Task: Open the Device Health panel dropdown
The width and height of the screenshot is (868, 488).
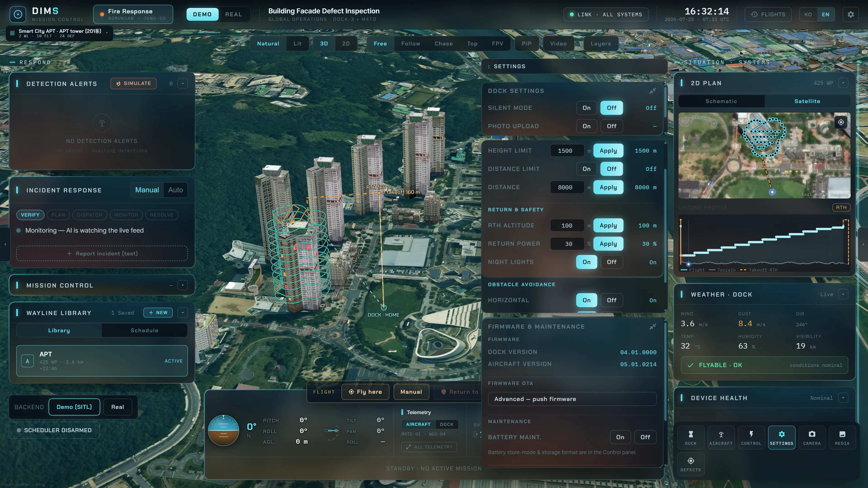Action: pos(843,398)
